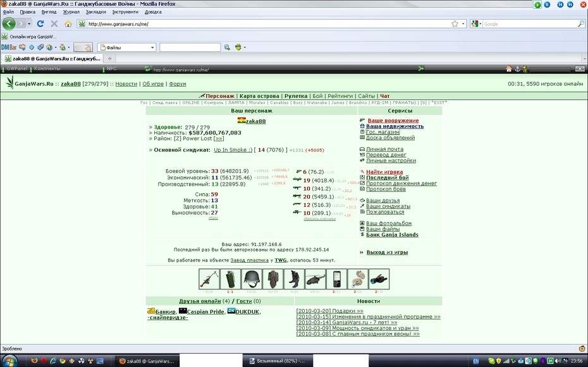Open the Файлы dropdown in DMBar

tap(152, 47)
